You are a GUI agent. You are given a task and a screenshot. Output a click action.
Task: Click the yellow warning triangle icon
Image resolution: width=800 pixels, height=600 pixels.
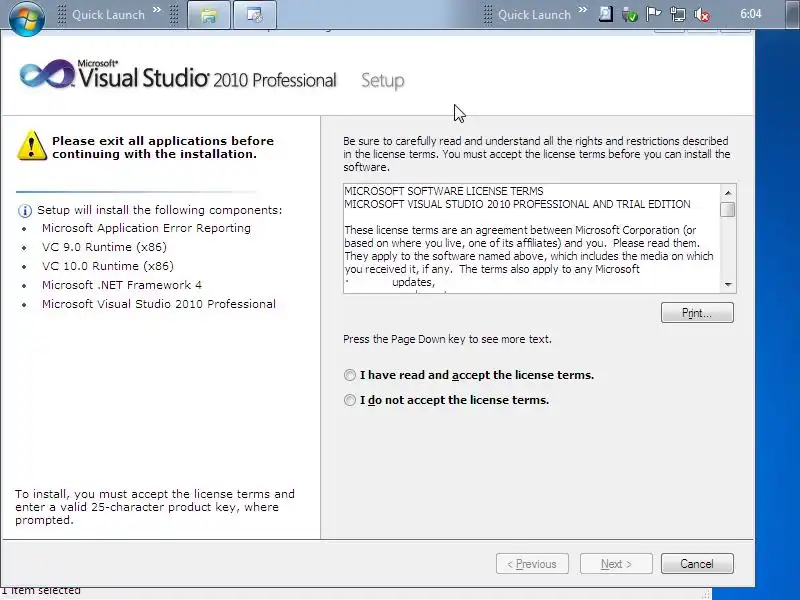32,146
